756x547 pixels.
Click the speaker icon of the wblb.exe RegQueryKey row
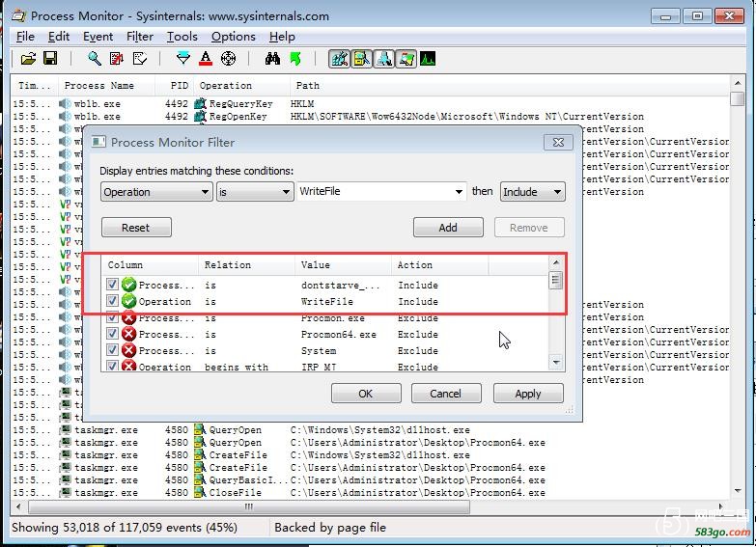click(x=65, y=103)
